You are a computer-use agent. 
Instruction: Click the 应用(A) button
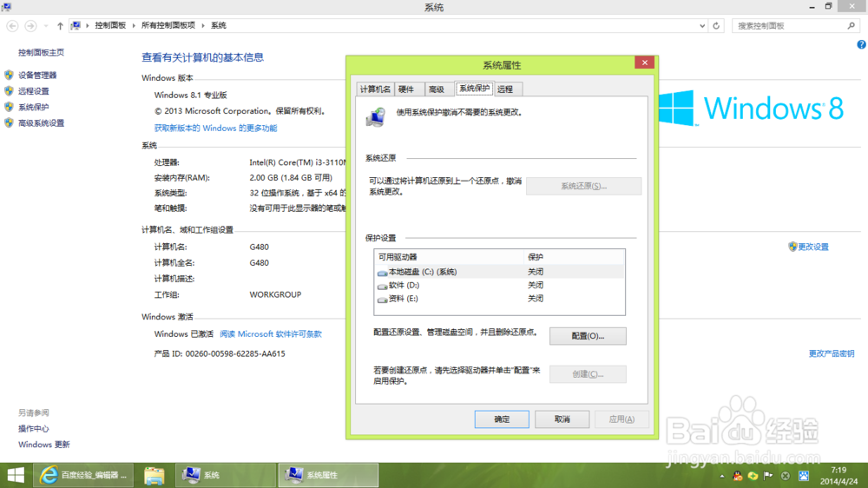click(621, 419)
